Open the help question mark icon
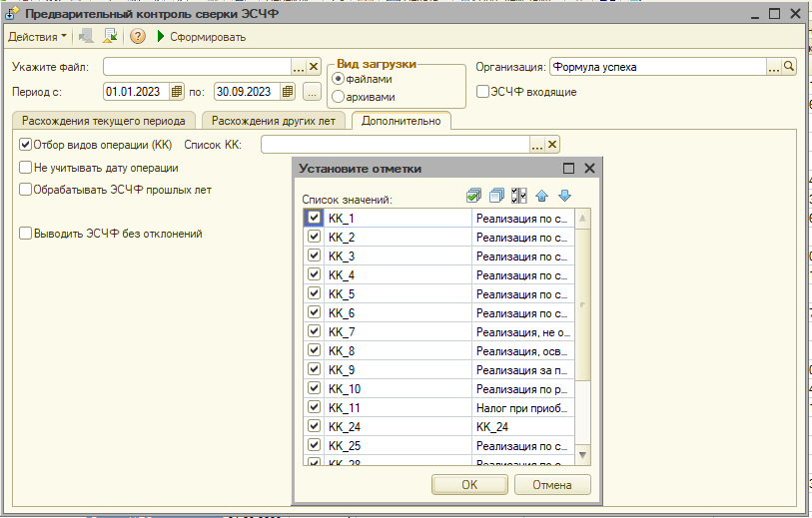 pyautogui.click(x=138, y=37)
